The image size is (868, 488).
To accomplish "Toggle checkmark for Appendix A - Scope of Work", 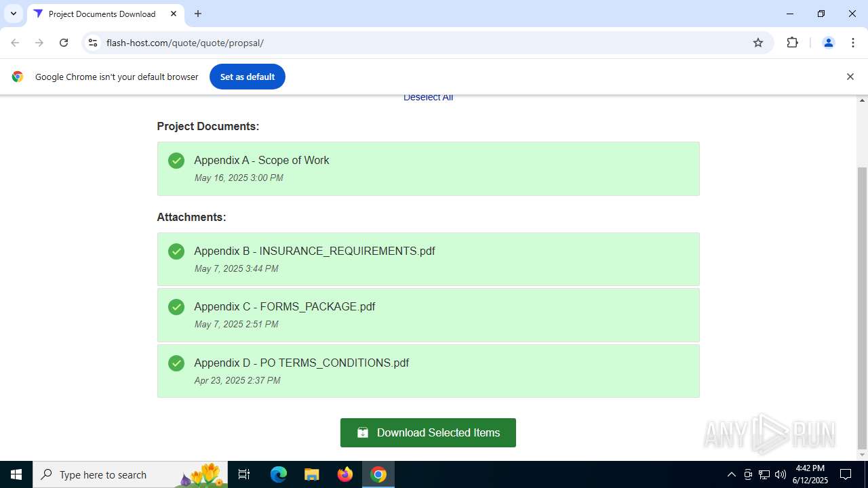I will click(x=176, y=161).
